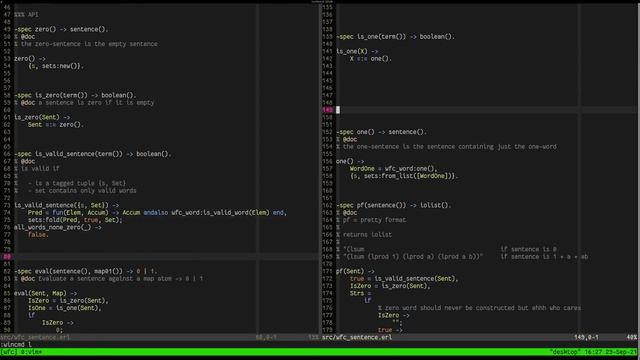Click 'X =:= one().' on line 142

[x=371, y=59]
